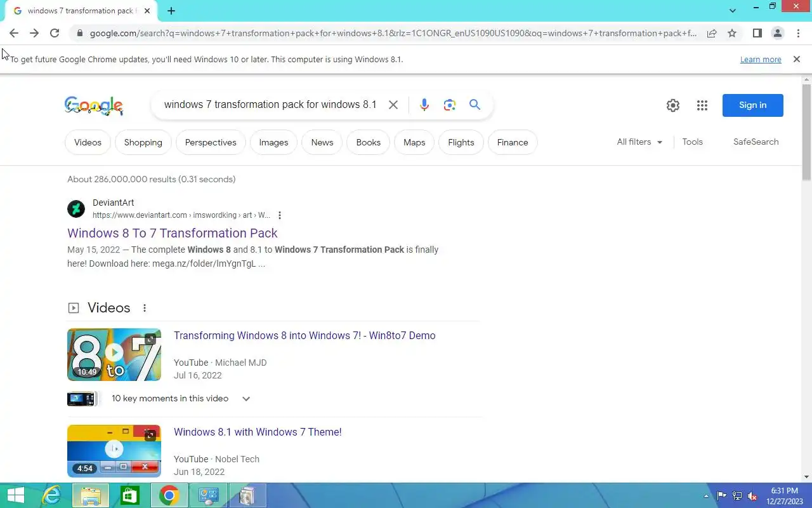Go back to the previous page
The height and width of the screenshot is (508, 812).
tap(14, 33)
